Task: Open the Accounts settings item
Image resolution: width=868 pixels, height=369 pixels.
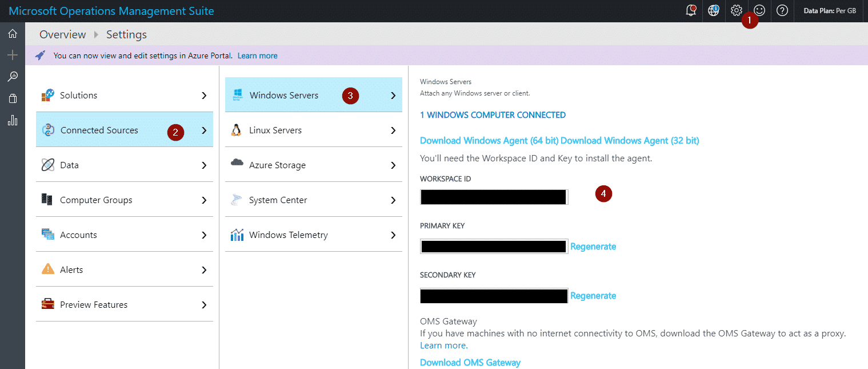Action: [x=125, y=235]
